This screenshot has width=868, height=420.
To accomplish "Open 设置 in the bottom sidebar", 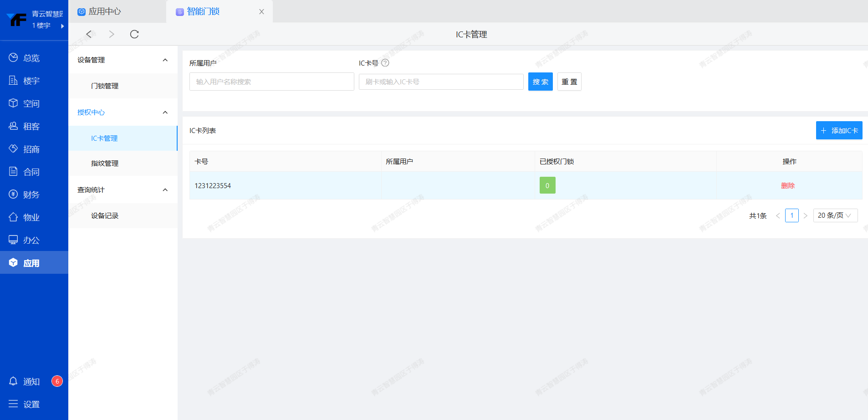I will click(31, 404).
